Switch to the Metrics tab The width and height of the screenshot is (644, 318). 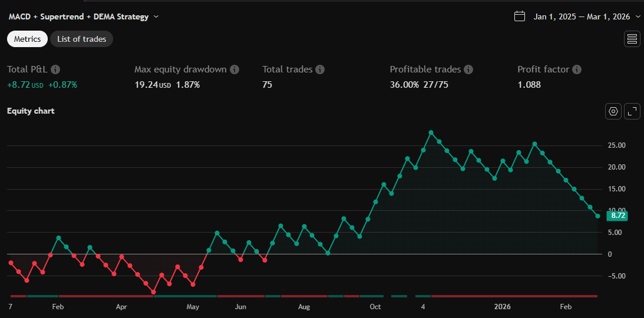[27, 39]
